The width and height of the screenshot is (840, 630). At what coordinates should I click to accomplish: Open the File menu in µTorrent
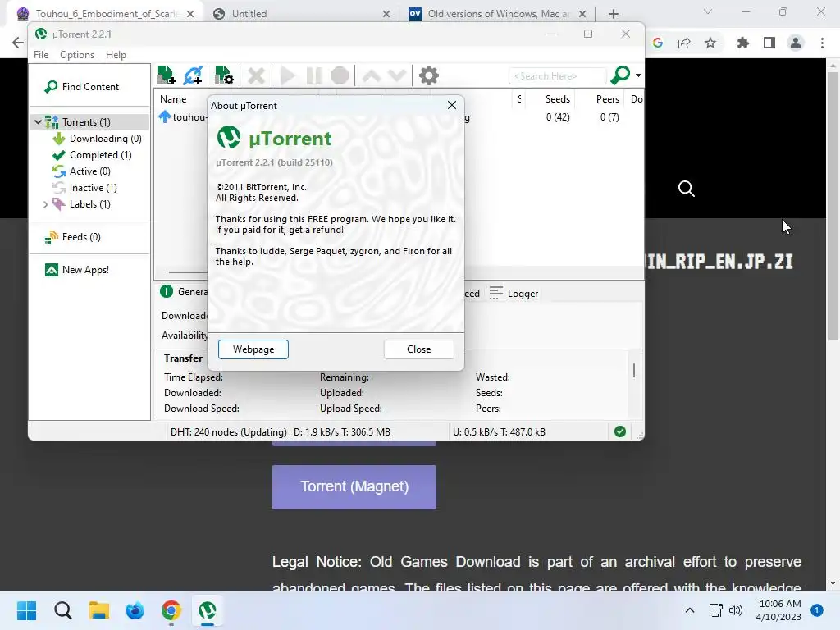tap(41, 55)
